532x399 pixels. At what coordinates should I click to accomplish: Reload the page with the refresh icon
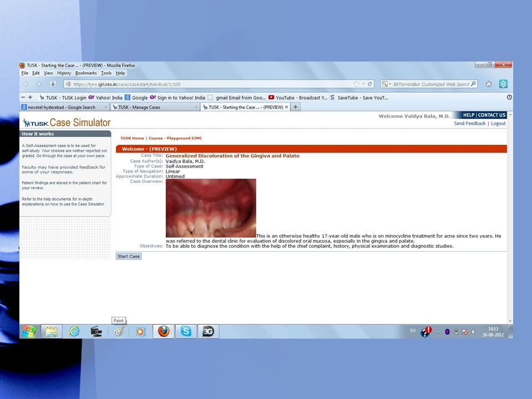(x=370, y=84)
